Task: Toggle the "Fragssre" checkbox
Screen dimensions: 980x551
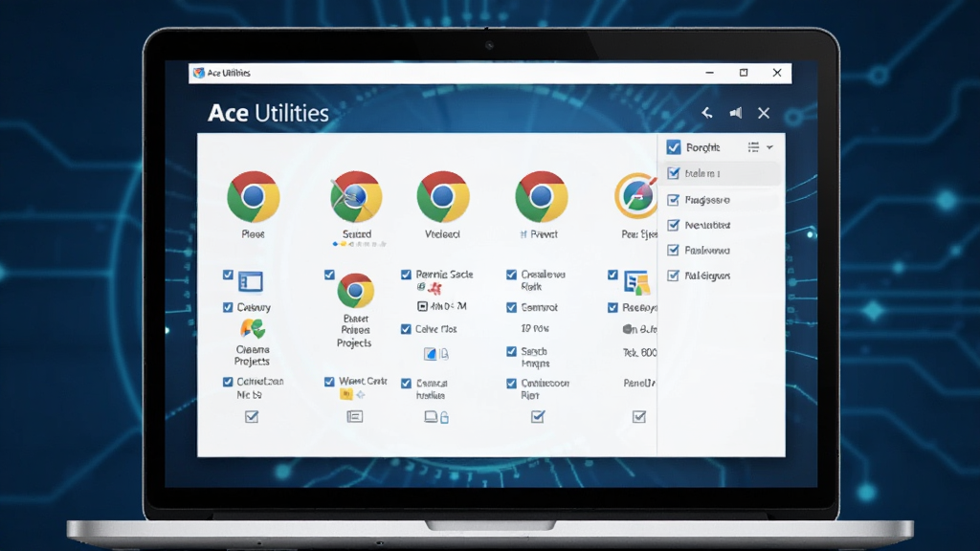Action: coord(673,200)
